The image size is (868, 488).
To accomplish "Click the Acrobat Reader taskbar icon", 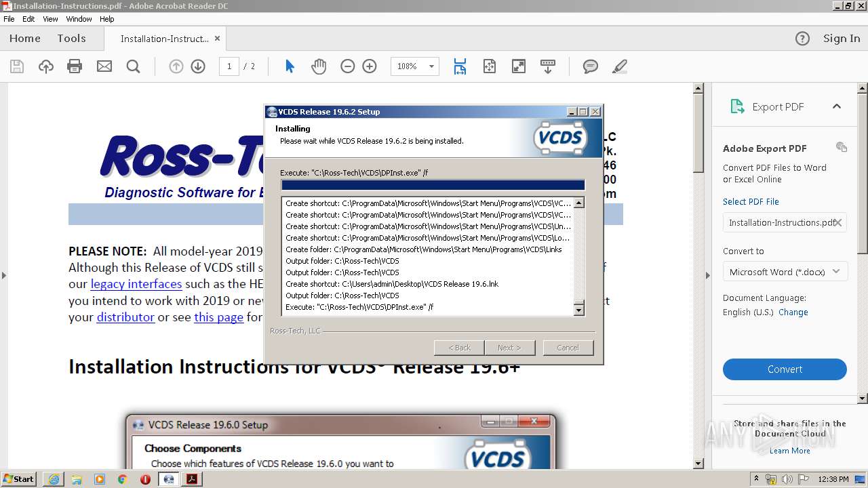I will [192, 479].
